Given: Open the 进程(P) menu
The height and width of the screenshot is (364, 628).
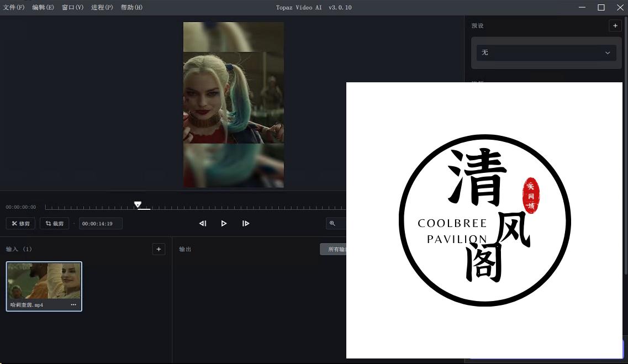Looking at the screenshot, I should 102,7.
